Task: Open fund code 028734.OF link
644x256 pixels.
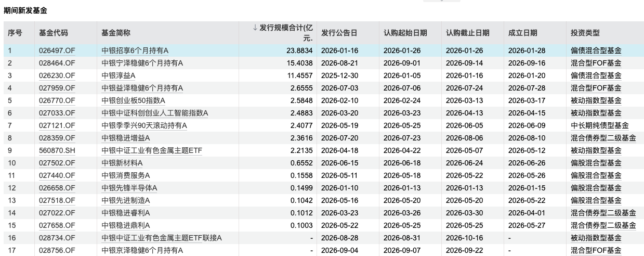Action: 57,238
